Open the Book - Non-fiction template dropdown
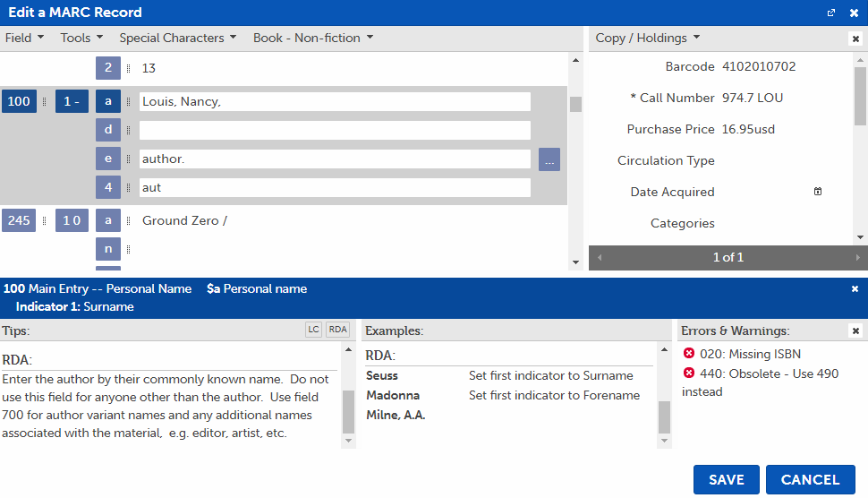Image resolution: width=868 pixels, height=498 pixels. (x=312, y=38)
